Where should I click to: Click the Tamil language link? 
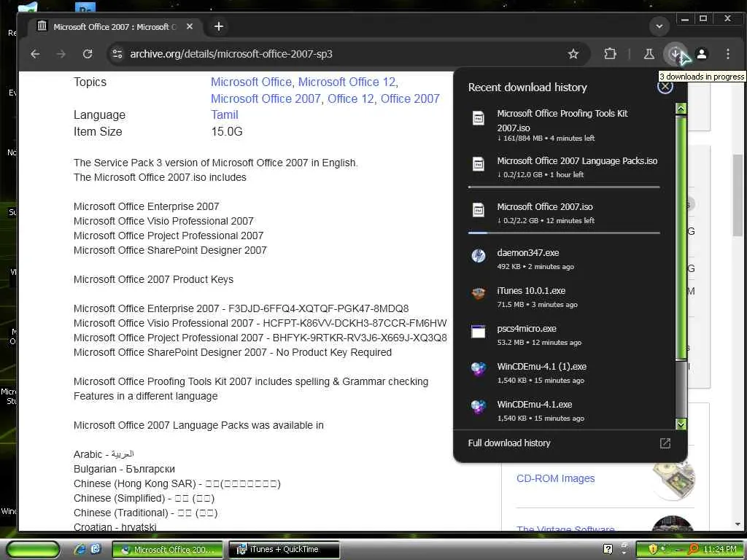point(225,114)
